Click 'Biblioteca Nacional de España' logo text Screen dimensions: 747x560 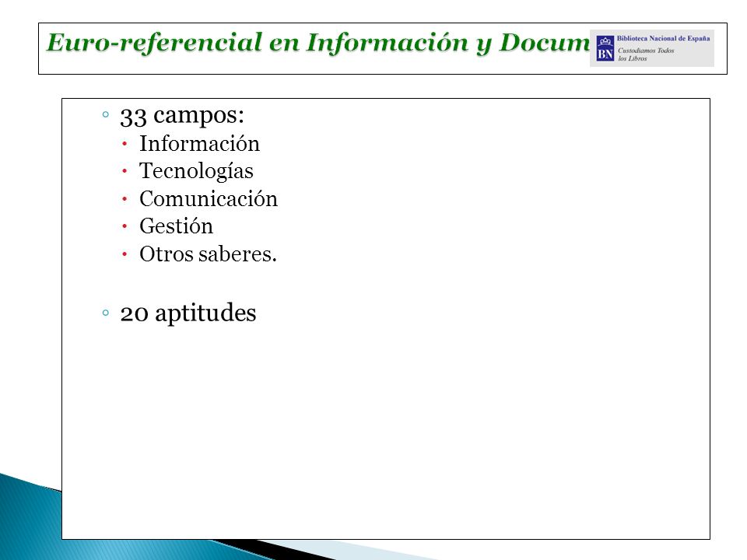tap(663, 38)
